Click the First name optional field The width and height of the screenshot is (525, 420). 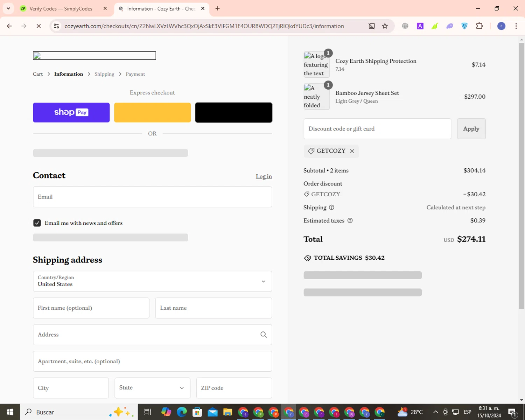click(x=91, y=308)
